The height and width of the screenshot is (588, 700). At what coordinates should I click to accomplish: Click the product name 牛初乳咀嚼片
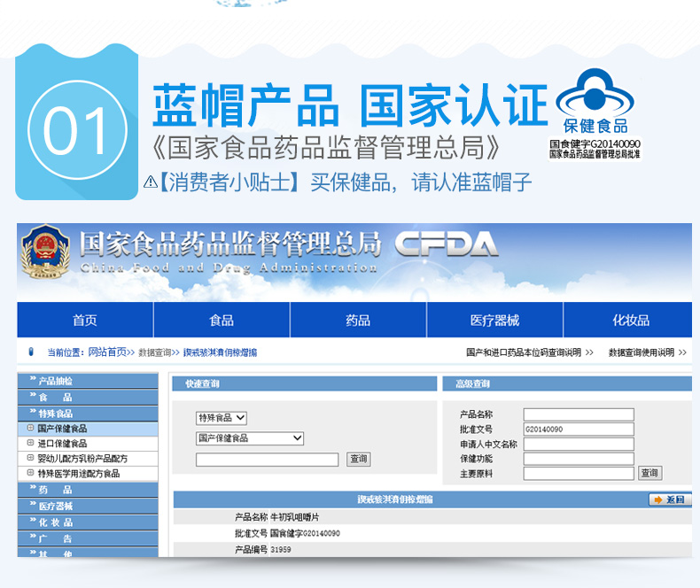pyautogui.click(x=295, y=517)
